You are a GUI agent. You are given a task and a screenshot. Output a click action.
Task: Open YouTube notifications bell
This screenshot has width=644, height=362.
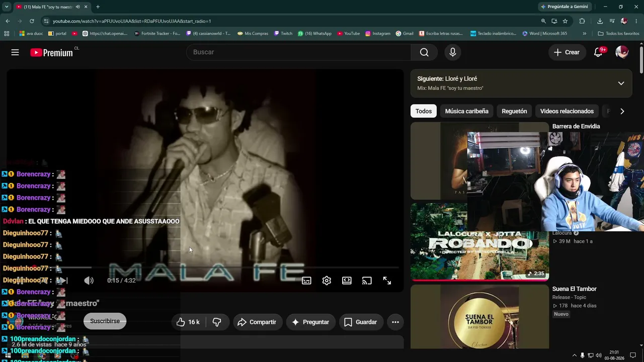(x=598, y=52)
